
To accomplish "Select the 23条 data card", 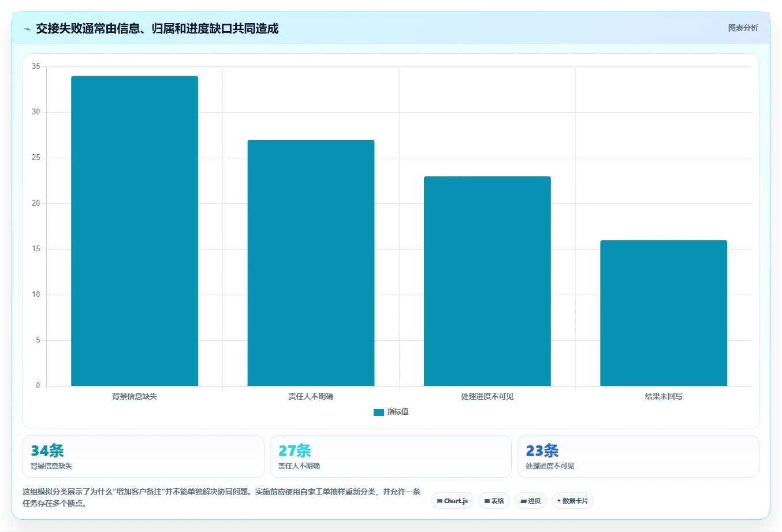I will coord(638,456).
